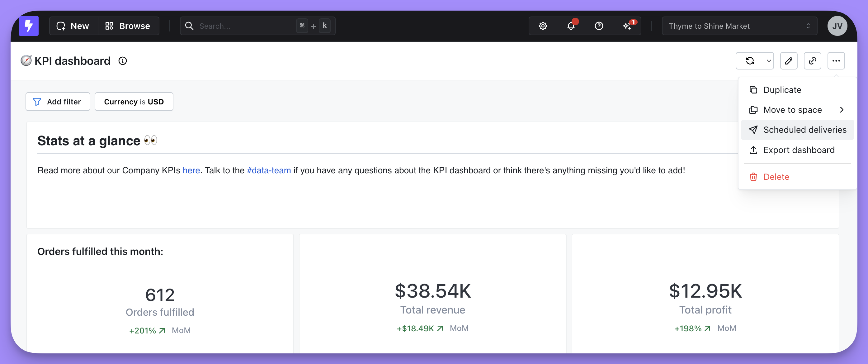Open the Thyme to Shine Market selector
This screenshot has height=364, width=868.
739,26
